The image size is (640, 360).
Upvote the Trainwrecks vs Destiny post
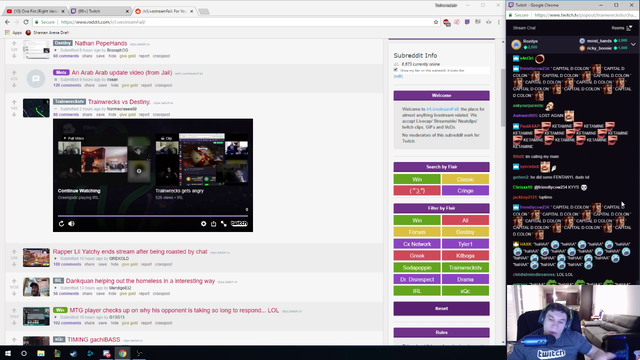click(x=14, y=102)
